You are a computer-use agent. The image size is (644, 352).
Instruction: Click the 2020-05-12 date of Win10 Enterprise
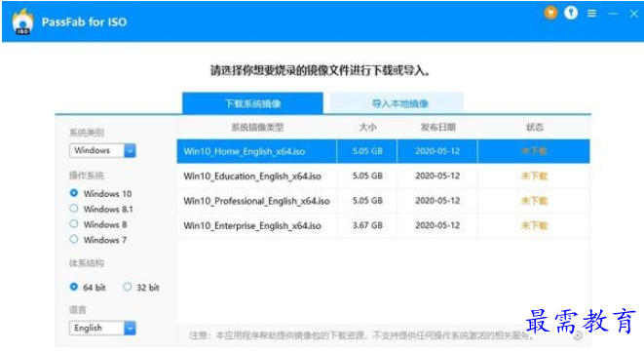pyautogui.click(x=437, y=225)
